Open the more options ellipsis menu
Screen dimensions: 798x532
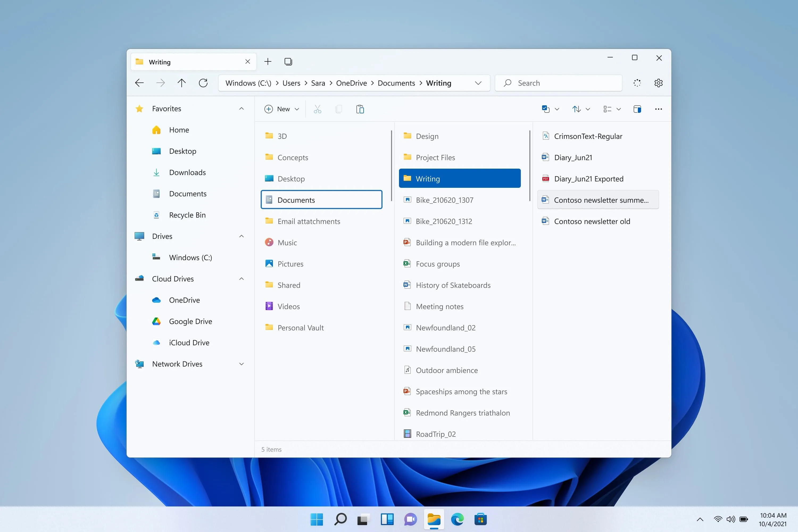(658, 109)
